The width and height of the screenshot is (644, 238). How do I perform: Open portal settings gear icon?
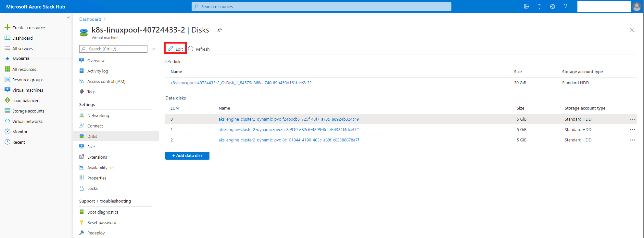click(x=552, y=7)
